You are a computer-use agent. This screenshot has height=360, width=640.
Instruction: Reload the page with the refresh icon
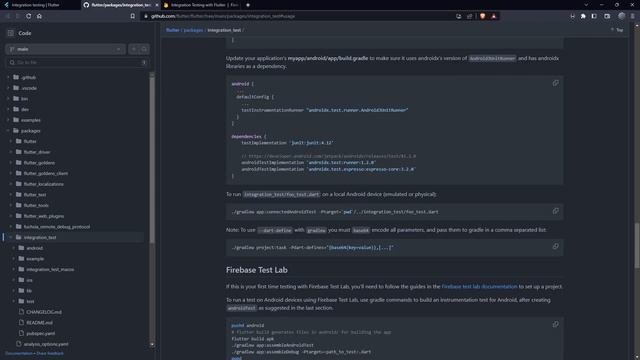(x=29, y=16)
